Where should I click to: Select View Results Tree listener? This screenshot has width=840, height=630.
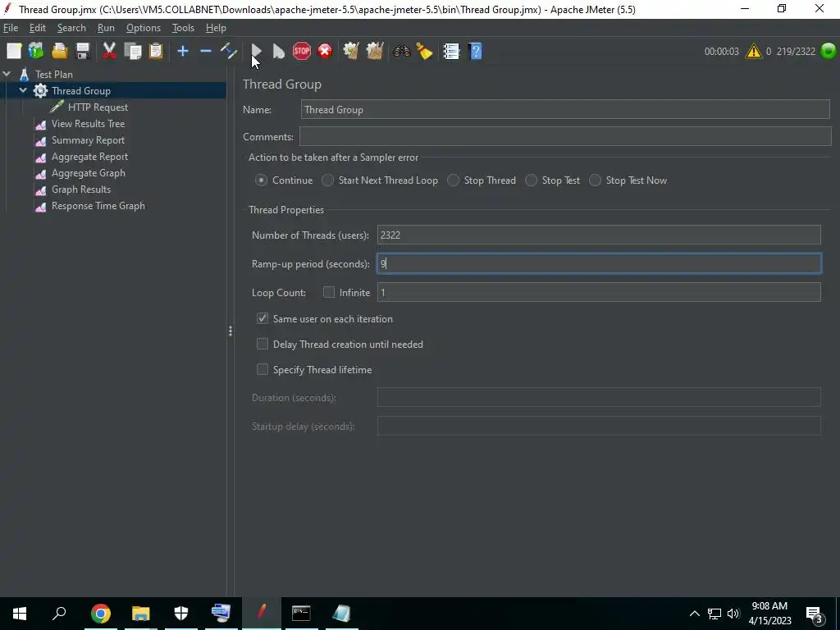point(88,124)
